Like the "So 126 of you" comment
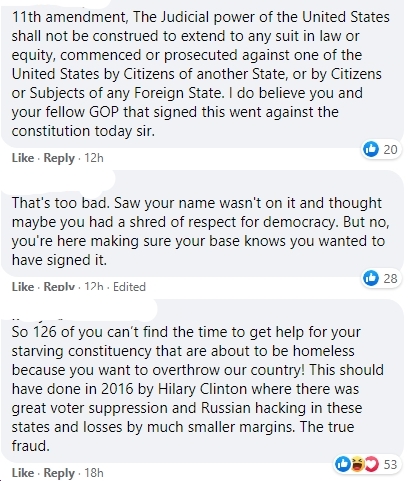Screen dimensions: 408x481 23,473
